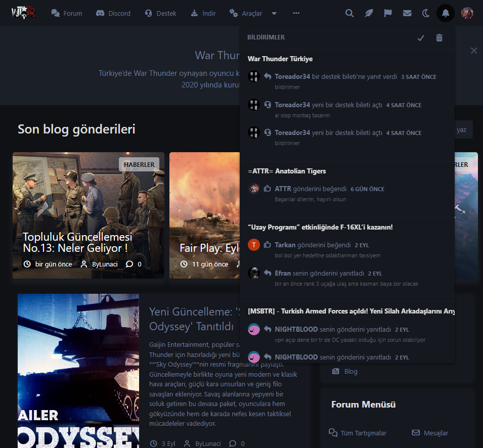
Task: Open Fair Play blog card
Action: (204, 215)
